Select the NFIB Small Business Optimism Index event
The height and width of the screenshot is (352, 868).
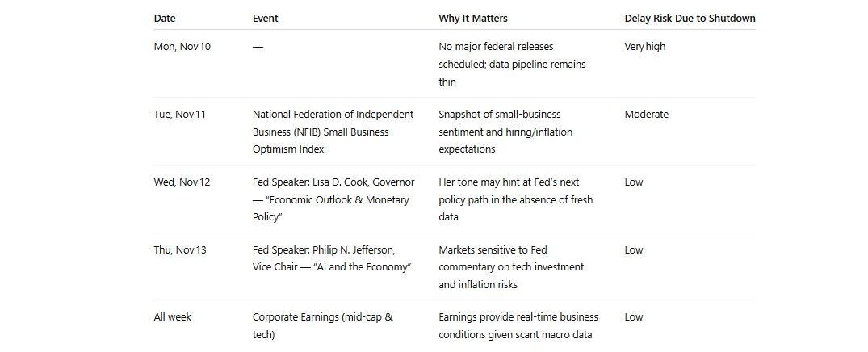click(x=333, y=132)
